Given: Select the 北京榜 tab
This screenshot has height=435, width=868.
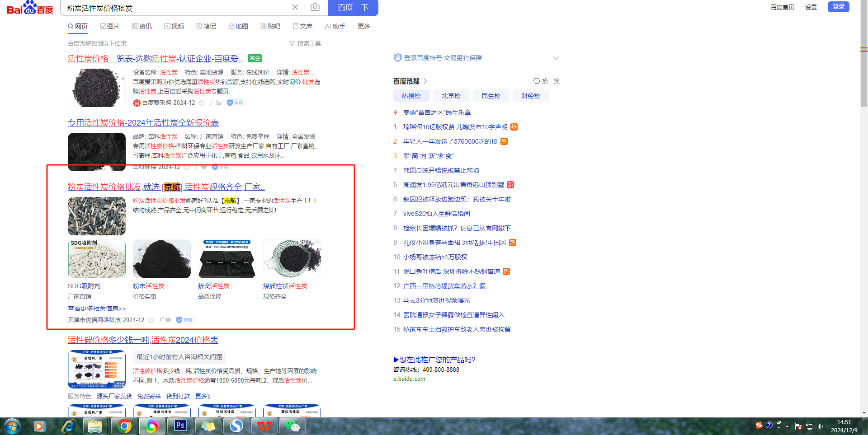Looking at the screenshot, I should 451,96.
